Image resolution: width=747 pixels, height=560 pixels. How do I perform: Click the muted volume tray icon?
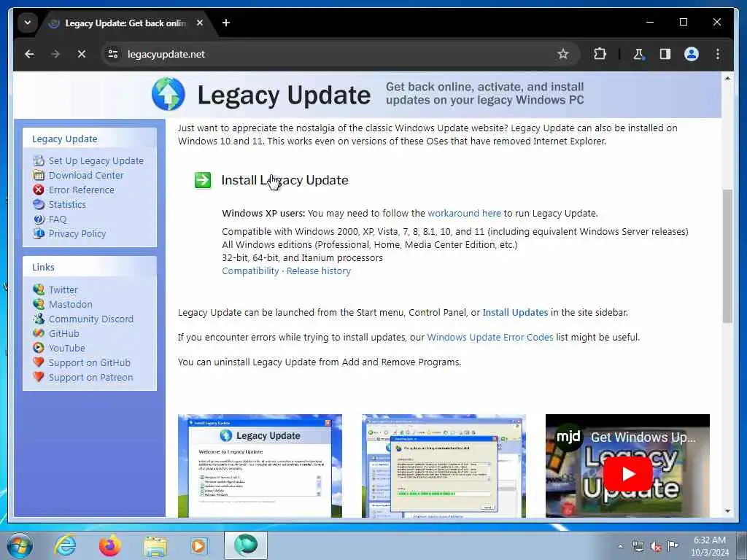click(656, 547)
